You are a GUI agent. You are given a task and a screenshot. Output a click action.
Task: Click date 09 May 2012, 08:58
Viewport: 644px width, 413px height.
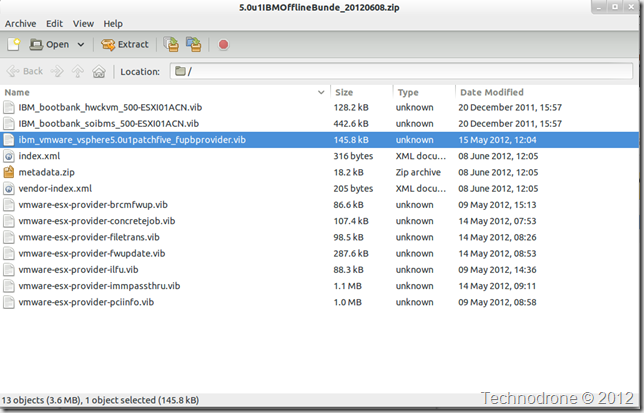[x=497, y=302]
